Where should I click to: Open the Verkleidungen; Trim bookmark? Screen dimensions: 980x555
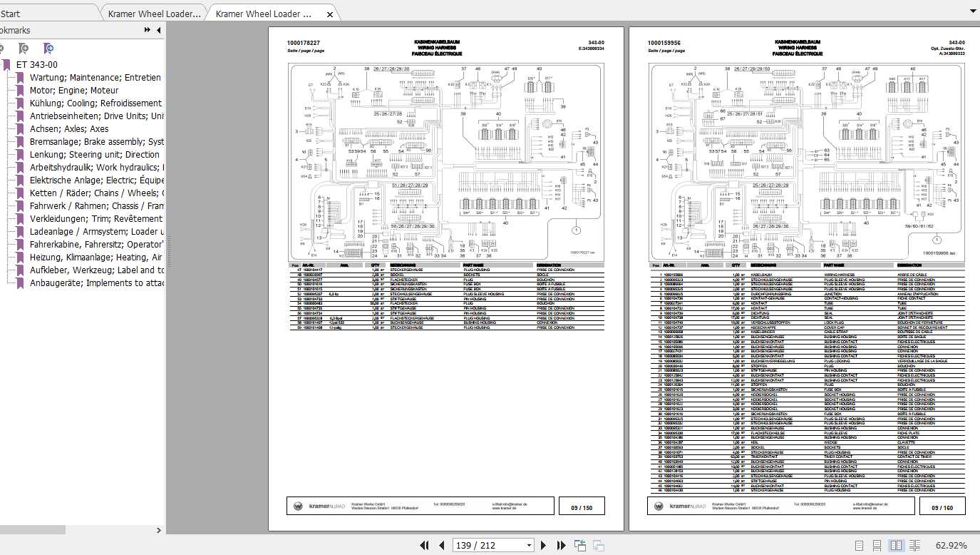96,218
